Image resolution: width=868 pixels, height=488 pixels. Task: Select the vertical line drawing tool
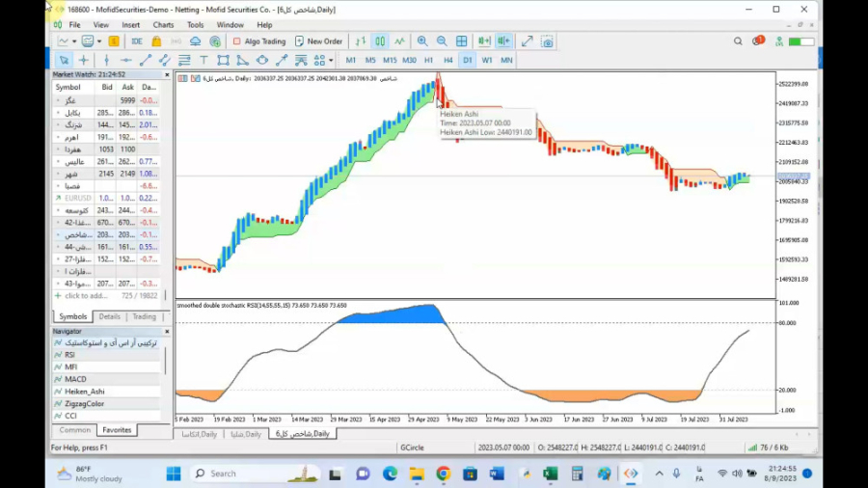pyautogui.click(x=106, y=60)
